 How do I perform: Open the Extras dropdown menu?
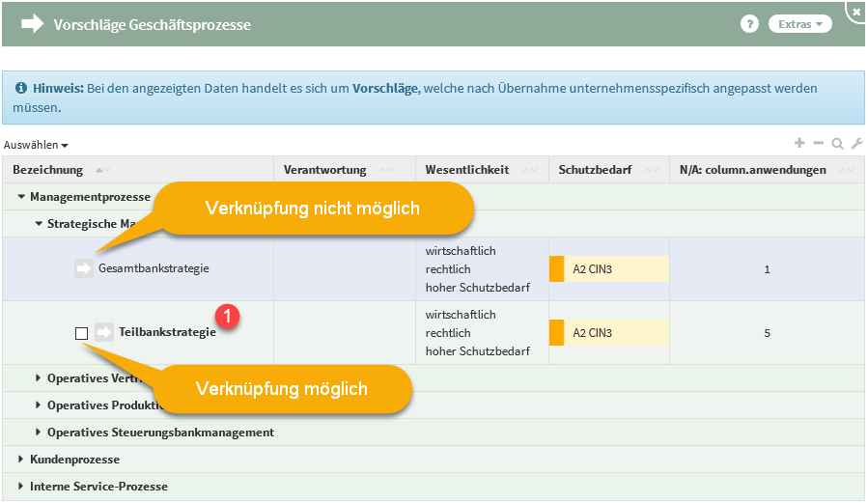pos(799,24)
